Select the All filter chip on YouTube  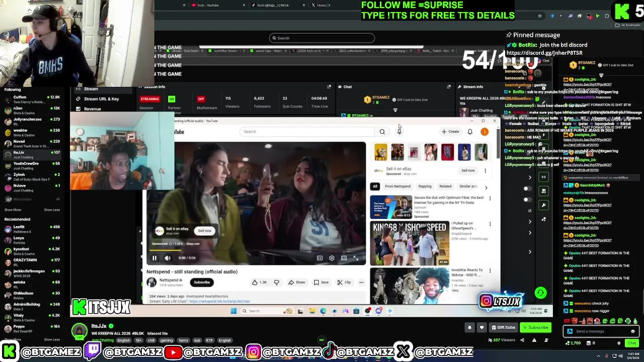coord(375,187)
